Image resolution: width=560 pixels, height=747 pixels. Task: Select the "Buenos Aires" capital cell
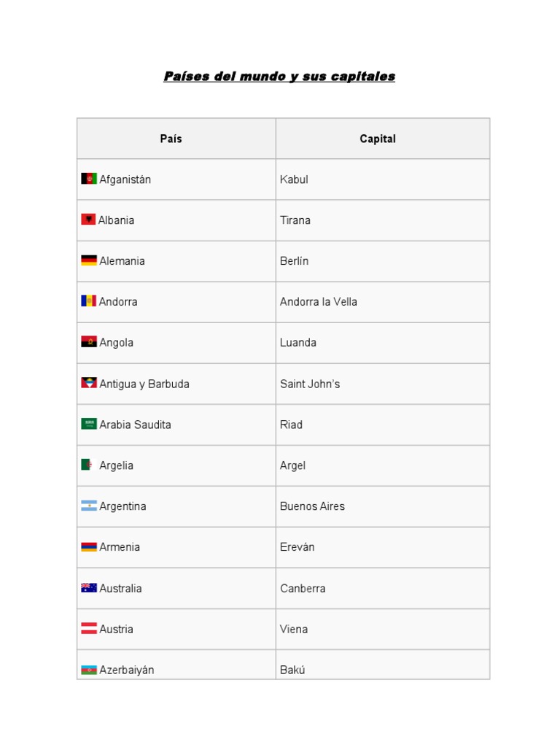(312, 506)
